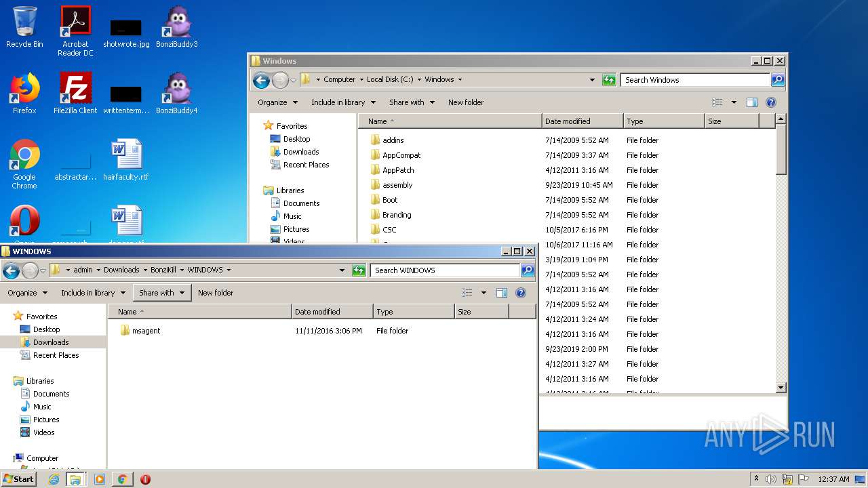
Task: Select the hairfaculty.rtf desktop document
Action: point(126,160)
